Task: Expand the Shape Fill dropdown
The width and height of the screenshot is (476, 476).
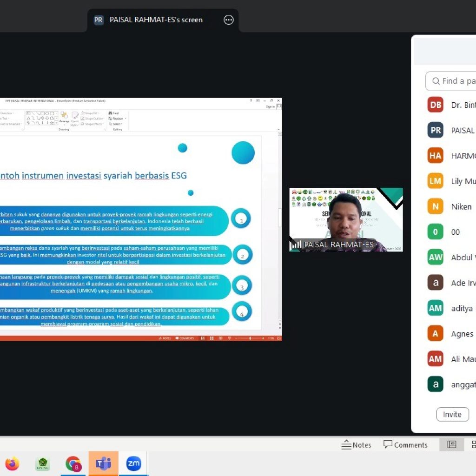Action: [91, 113]
